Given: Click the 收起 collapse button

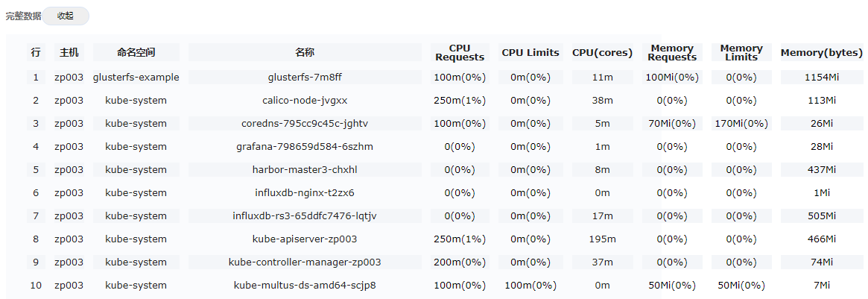Looking at the screenshot, I should [66, 16].
